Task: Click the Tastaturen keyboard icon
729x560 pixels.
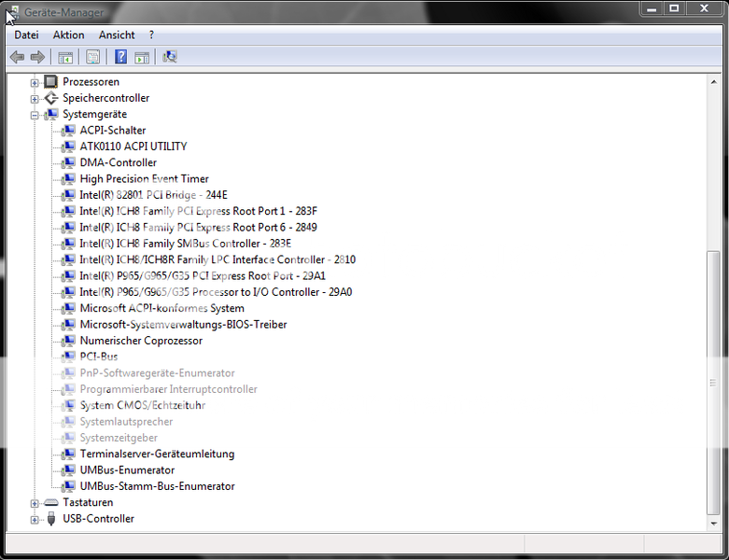Action: pos(50,502)
